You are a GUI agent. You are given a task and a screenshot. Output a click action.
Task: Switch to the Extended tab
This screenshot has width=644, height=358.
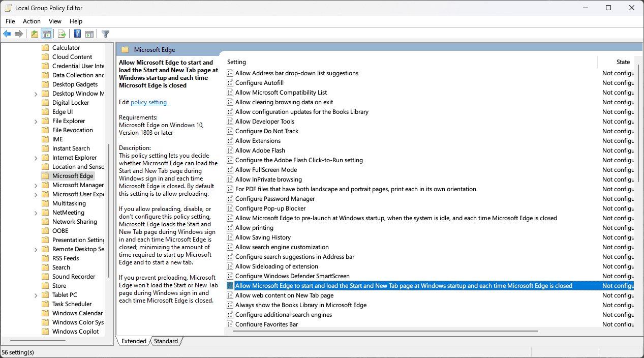pyautogui.click(x=134, y=341)
